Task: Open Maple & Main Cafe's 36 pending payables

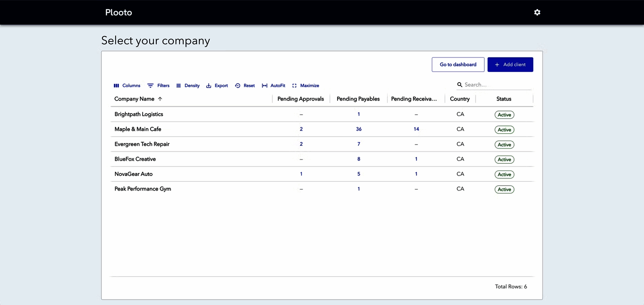Action: [358, 129]
